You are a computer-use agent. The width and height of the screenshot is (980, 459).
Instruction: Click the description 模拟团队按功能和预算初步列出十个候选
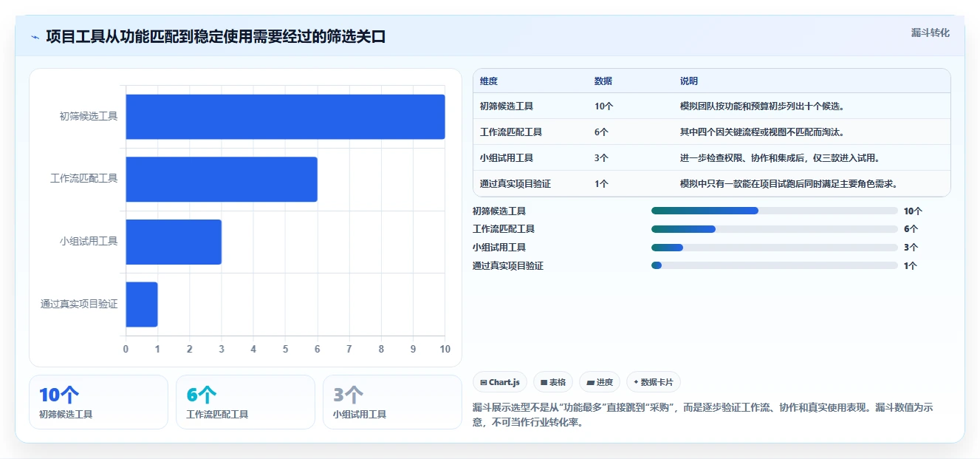(x=762, y=106)
